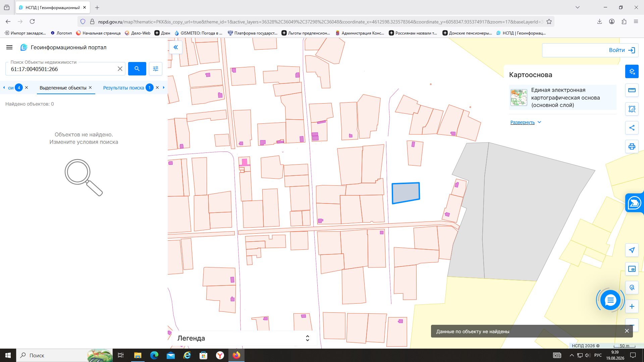This screenshot has width=644, height=362.
Task: Select the Выделенные объекты tab
Action: tap(63, 88)
